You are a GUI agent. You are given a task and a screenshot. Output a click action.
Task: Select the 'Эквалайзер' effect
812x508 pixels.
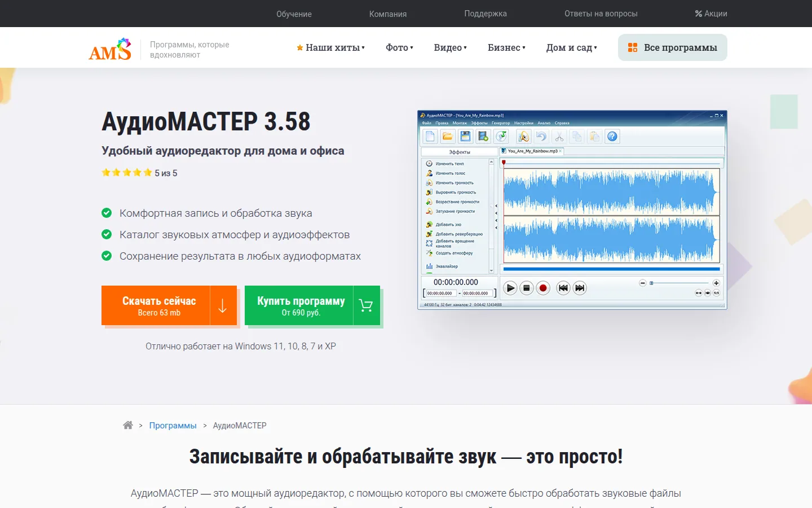pos(442,266)
